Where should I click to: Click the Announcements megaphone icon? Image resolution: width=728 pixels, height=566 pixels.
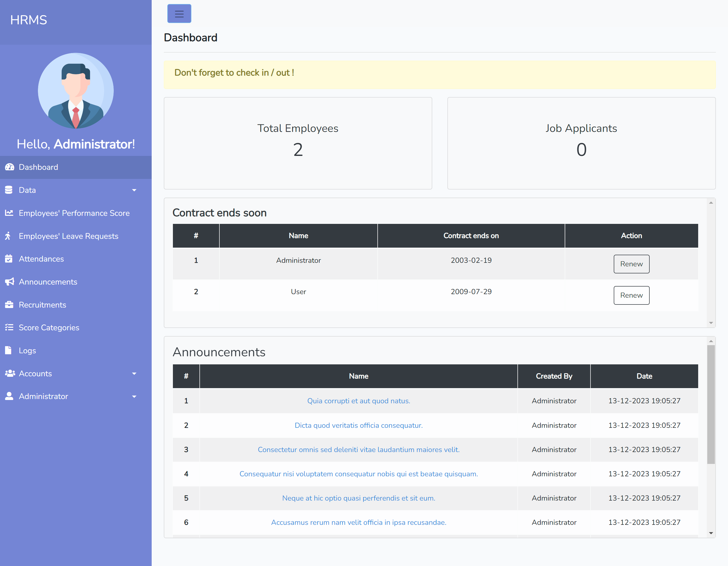coord(9,282)
